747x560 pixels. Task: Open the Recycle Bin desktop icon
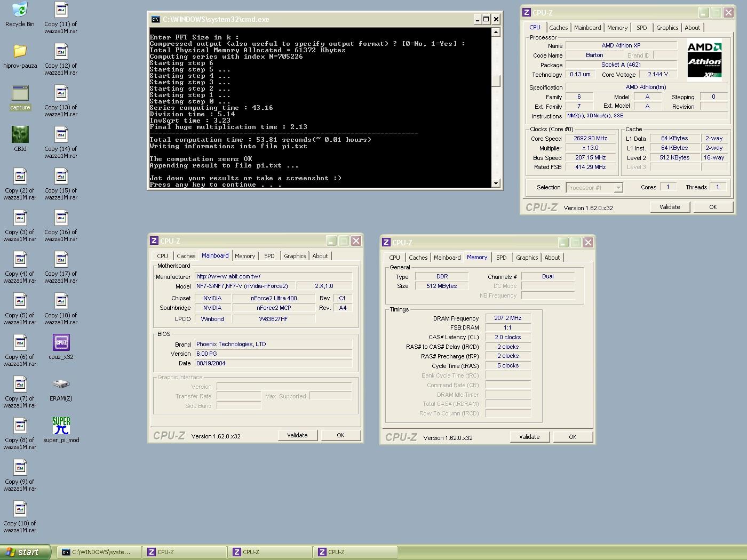[x=20, y=14]
